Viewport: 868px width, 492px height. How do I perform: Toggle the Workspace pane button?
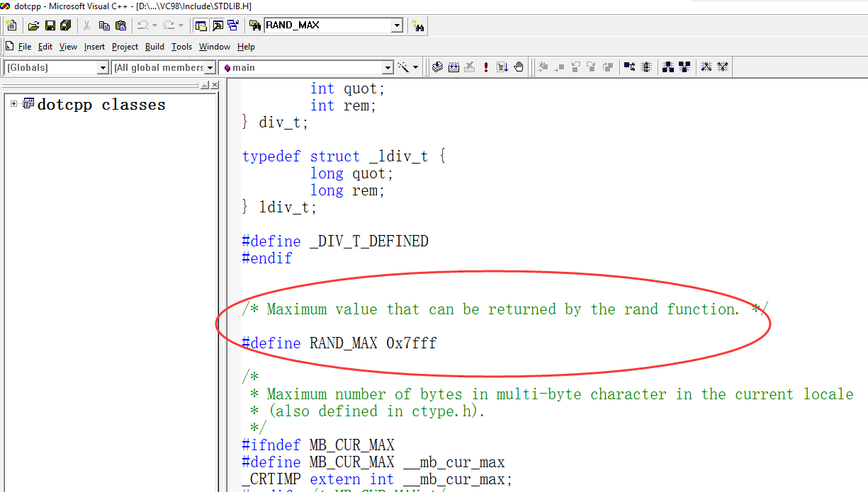(x=201, y=25)
